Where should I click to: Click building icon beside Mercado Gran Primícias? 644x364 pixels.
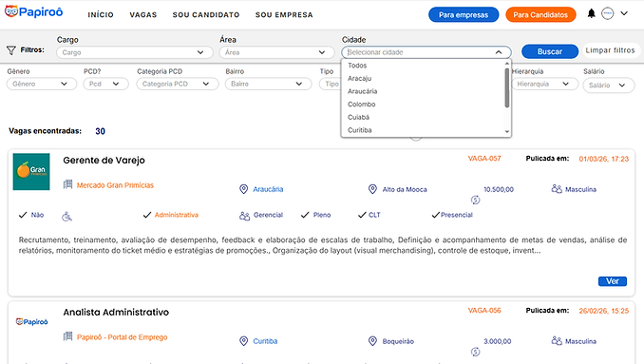click(x=67, y=184)
